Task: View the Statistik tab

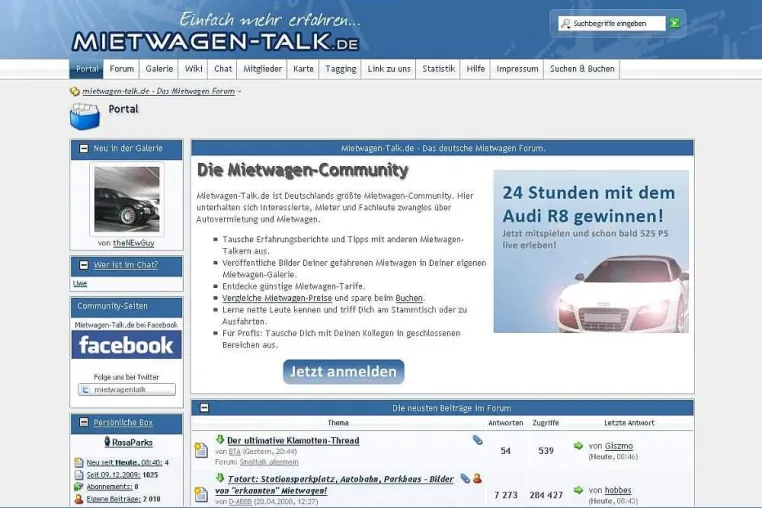Action: [438, 69]
